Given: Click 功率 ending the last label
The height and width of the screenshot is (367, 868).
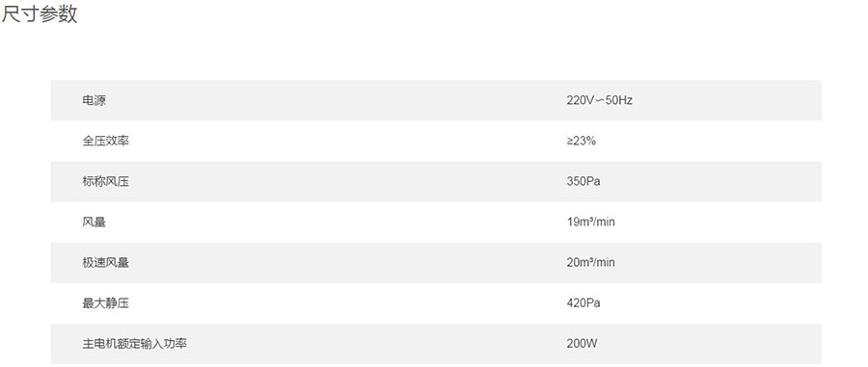Looking at the screenshot, I should coord(176,343).
